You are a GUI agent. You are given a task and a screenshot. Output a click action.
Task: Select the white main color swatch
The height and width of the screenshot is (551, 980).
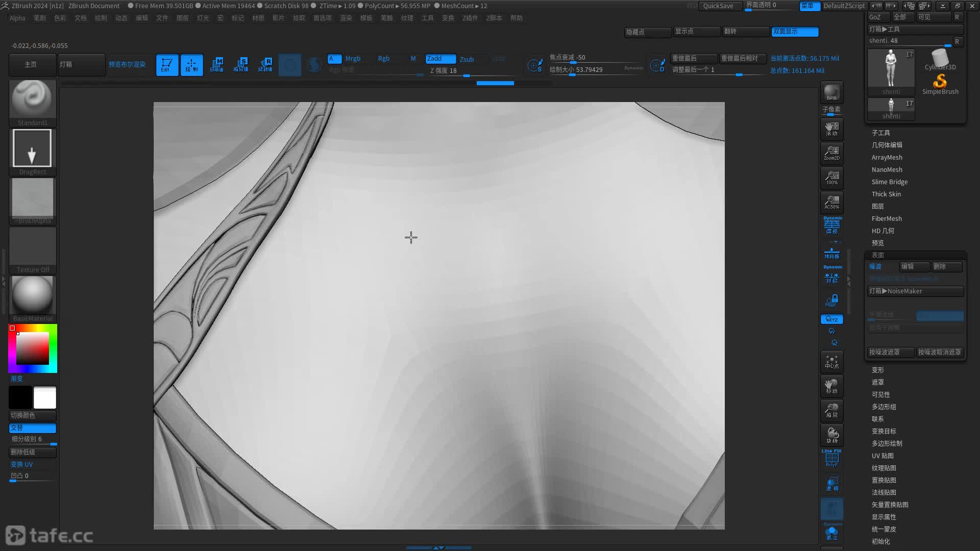tap(45, 397)
